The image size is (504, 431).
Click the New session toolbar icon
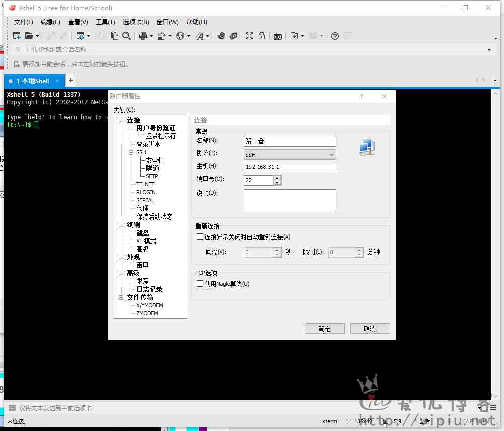(17, 36)
